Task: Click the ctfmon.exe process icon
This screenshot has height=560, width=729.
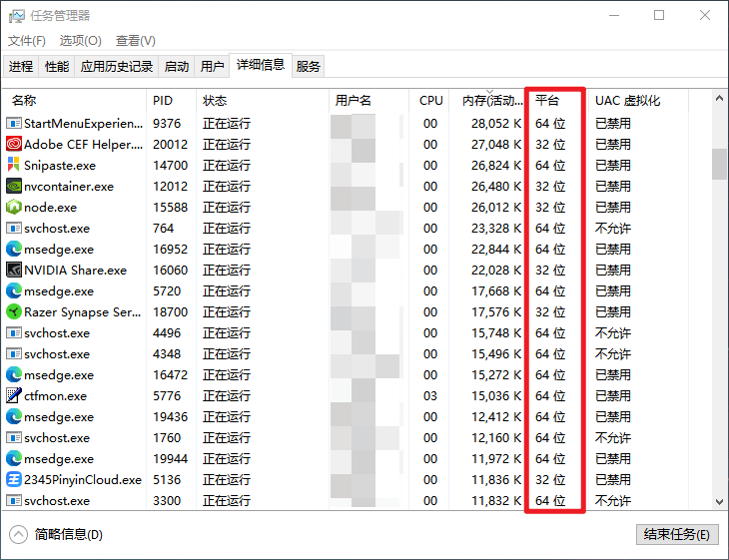Action: tap(14, 396)
